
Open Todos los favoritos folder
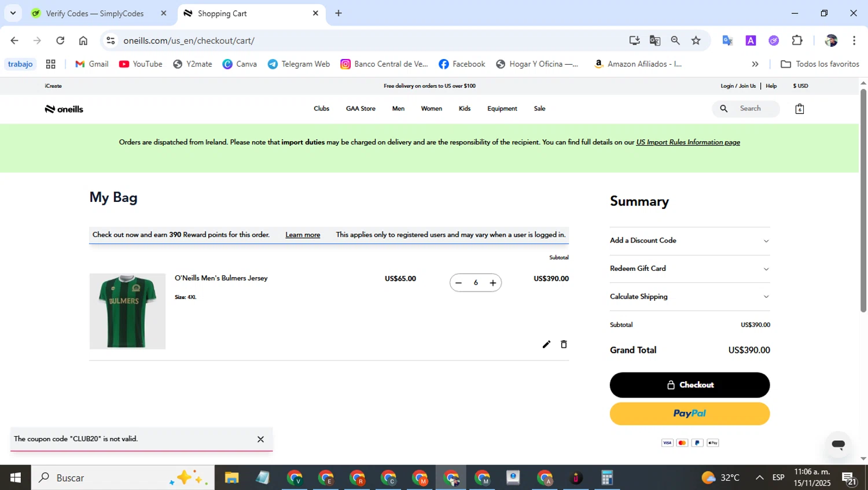(820, 64)
